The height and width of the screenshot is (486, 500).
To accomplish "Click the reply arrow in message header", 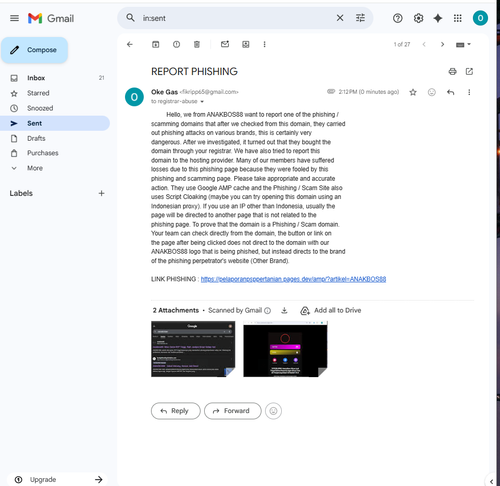I will coord(451,92).
